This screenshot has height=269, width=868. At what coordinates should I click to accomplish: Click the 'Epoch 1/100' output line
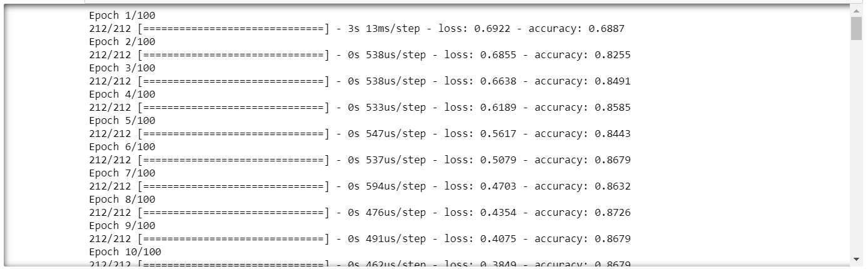coord(122,15)
